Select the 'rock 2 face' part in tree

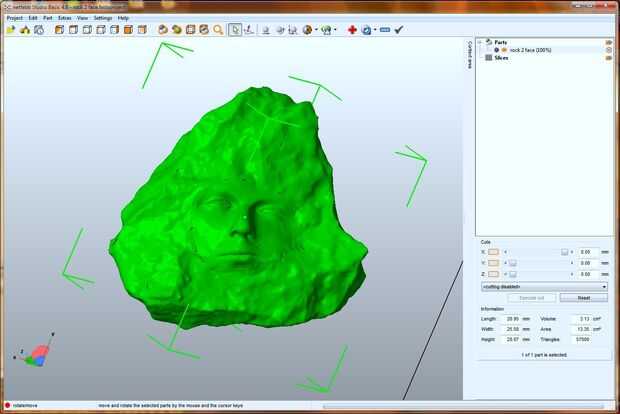pyautogui.click(x=530, y=50)
